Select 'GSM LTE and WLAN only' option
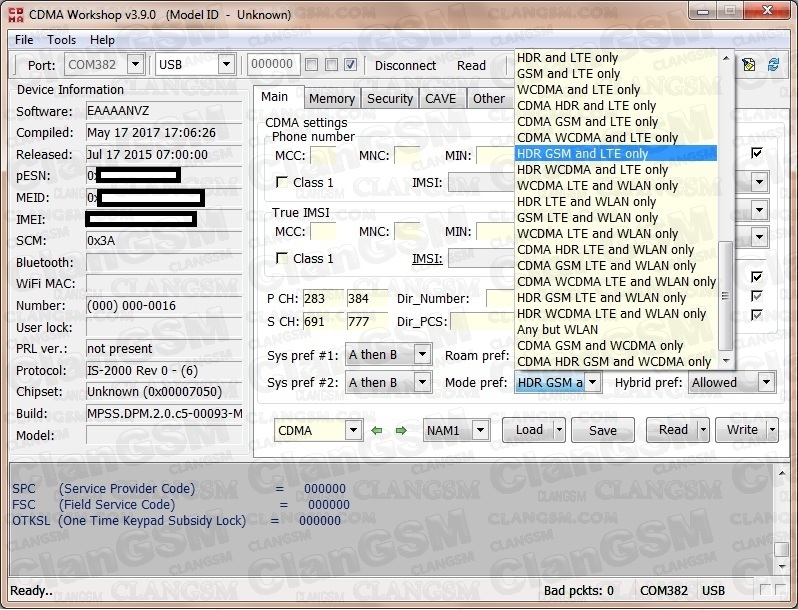The width and height of the screenshot is (798, 610). 616,218
